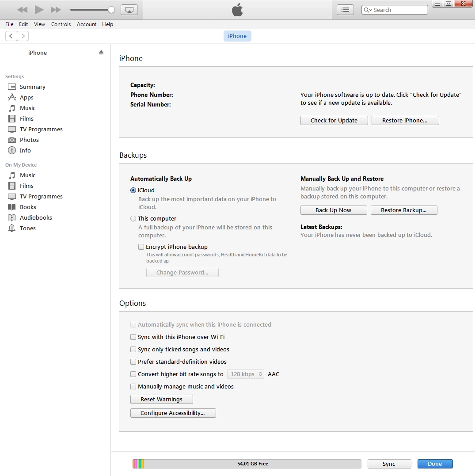
Task: Select the Info settings section
Action: pyautogui.click(x=25, y=150)
